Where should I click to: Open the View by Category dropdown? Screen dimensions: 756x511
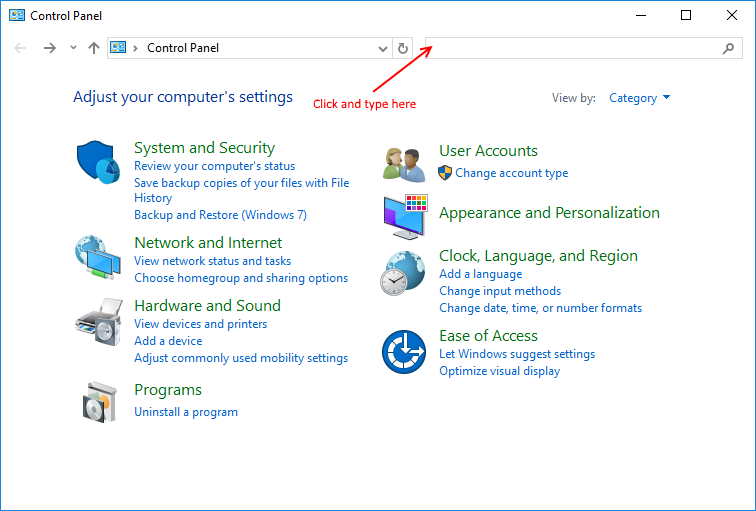(x=639, y=98)
